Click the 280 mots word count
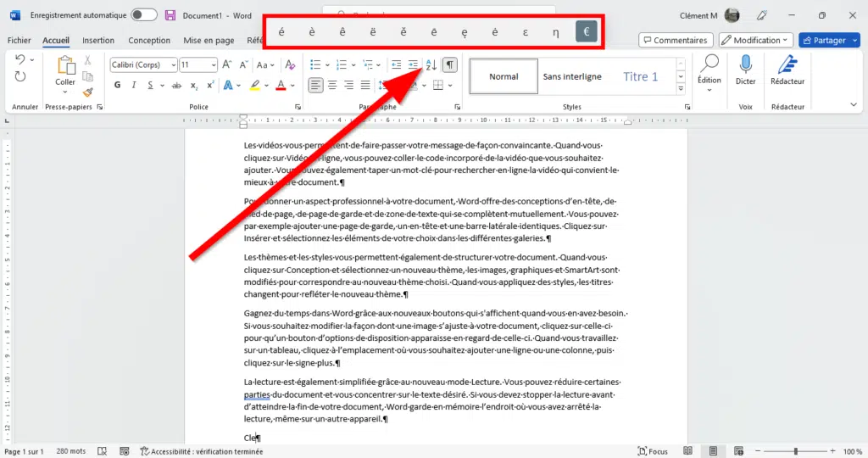This screenshot has height=458, width=868. [x=71, y=451]
